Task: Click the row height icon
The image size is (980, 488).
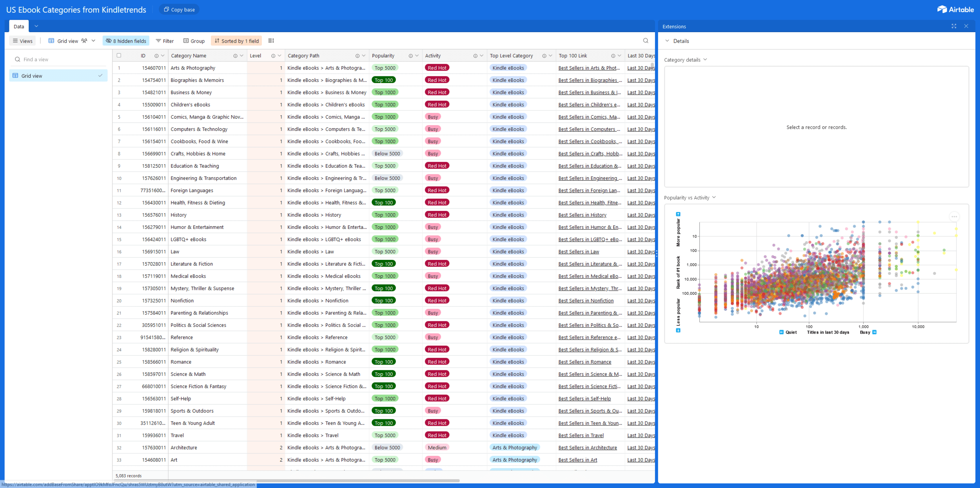Action: [271, 41]
